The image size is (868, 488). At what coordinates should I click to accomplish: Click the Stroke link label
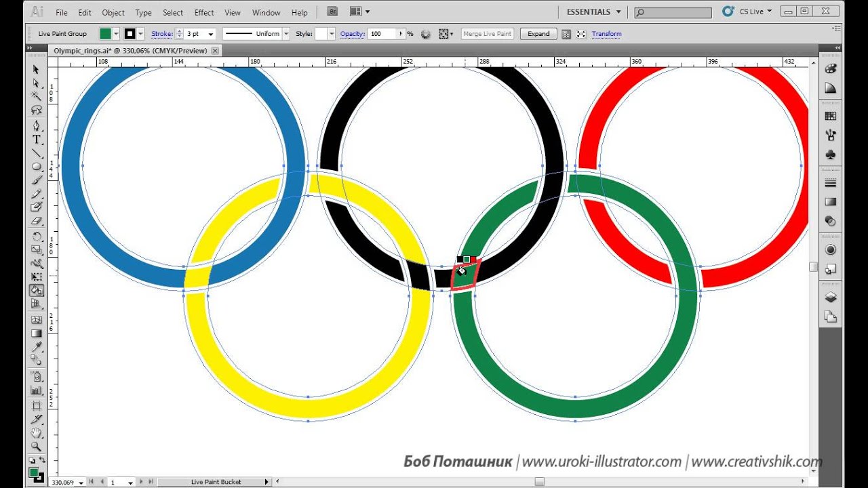pyautogui.click(x=162, y=34)
